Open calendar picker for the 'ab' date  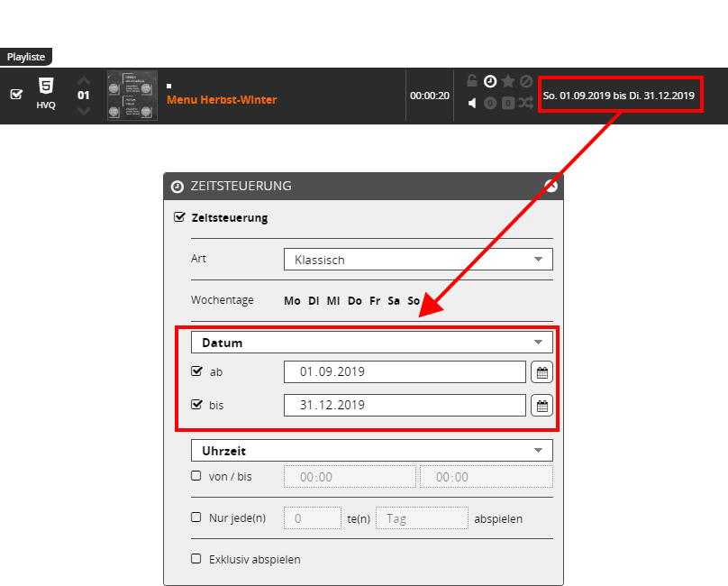(x=541, y=371)
